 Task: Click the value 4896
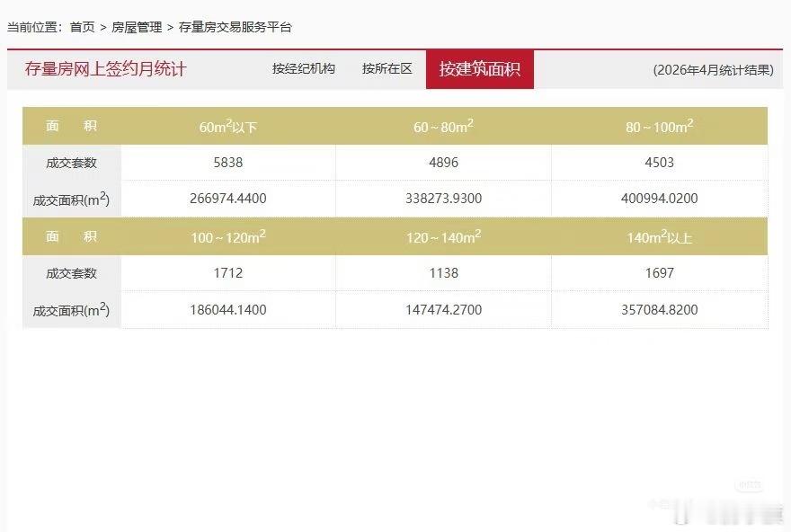pyautogui.click(x=443, y=163)
